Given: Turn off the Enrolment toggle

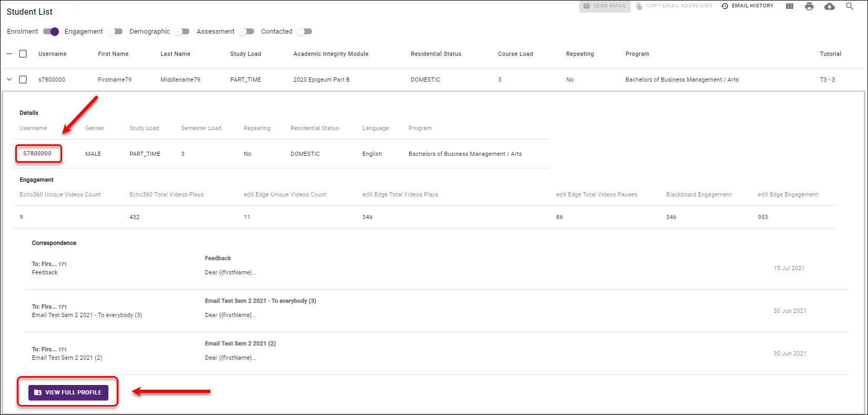Looking at the screenshot, I should 51,32.
